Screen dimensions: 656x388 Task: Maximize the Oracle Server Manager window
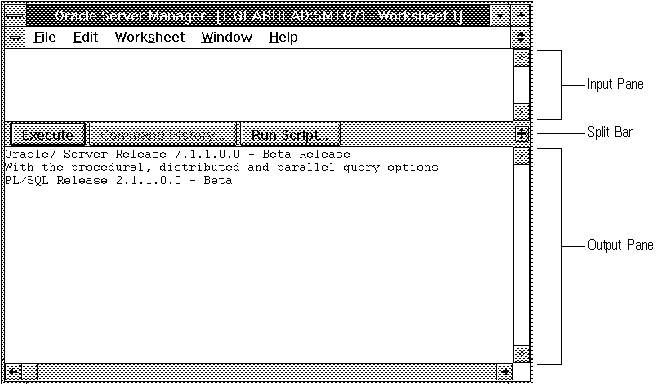tap(521, 16)
